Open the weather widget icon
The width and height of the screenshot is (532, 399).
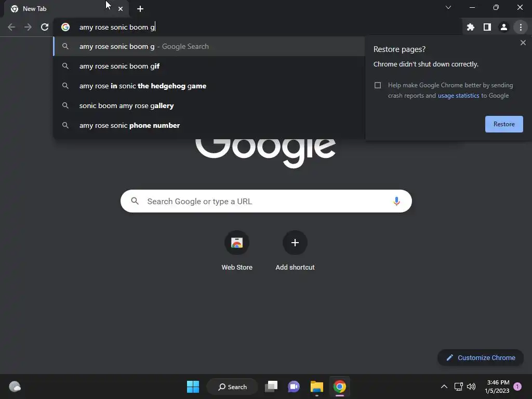point(15,387)
